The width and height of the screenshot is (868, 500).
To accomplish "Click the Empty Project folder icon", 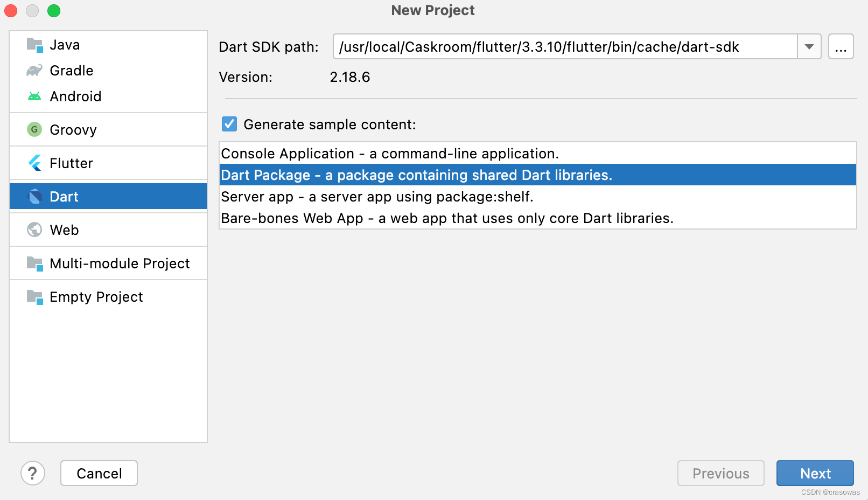I will 34,297.
